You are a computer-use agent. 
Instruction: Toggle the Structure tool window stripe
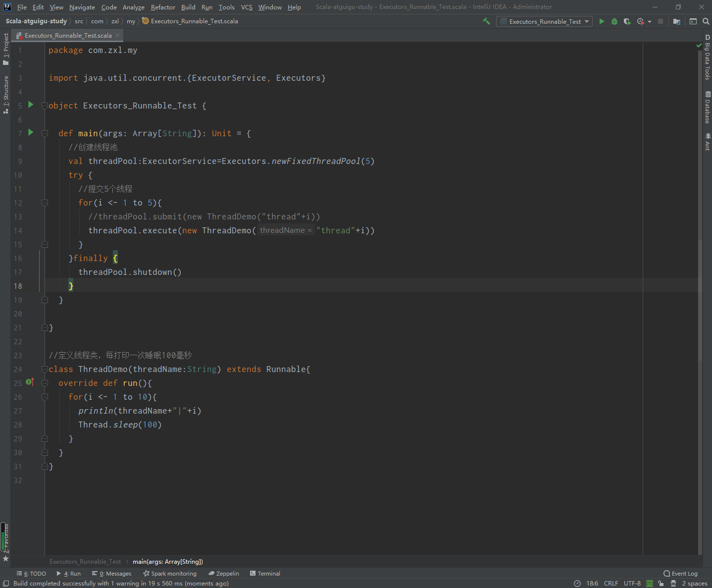pos(5,95)
